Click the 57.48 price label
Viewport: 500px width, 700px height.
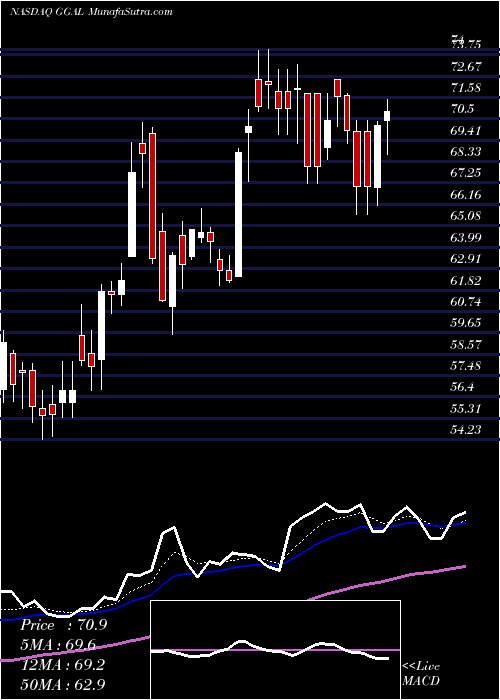point(467,366)
